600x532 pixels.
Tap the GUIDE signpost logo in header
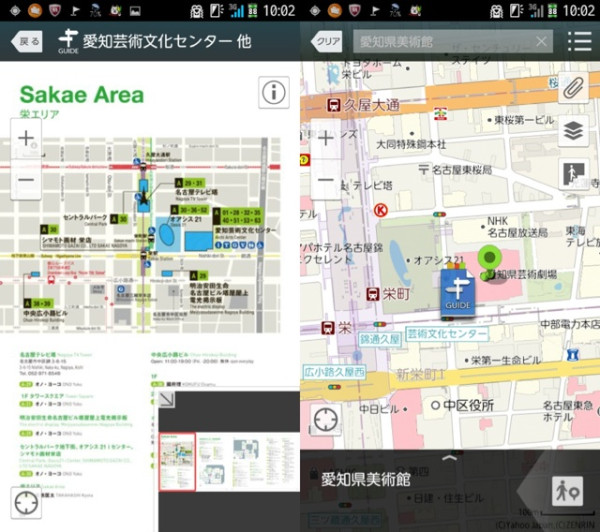click(68, 41)
